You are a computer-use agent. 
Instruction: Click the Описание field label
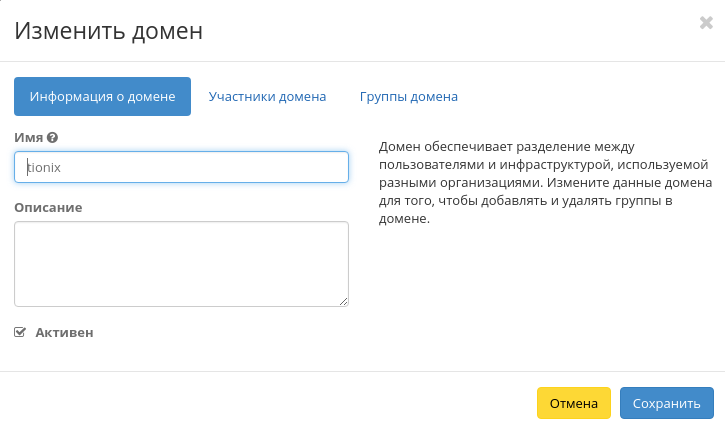coord(48,207)
